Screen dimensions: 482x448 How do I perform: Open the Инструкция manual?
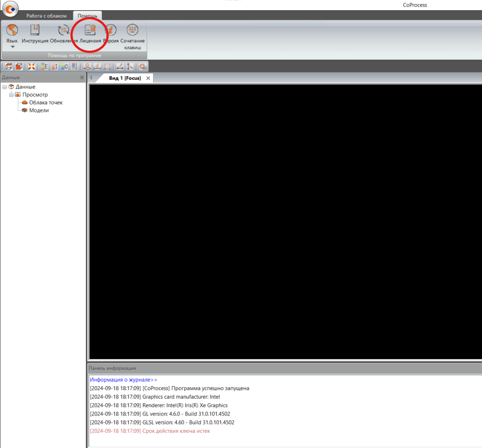pyautogui.click(x=35, y=34)
